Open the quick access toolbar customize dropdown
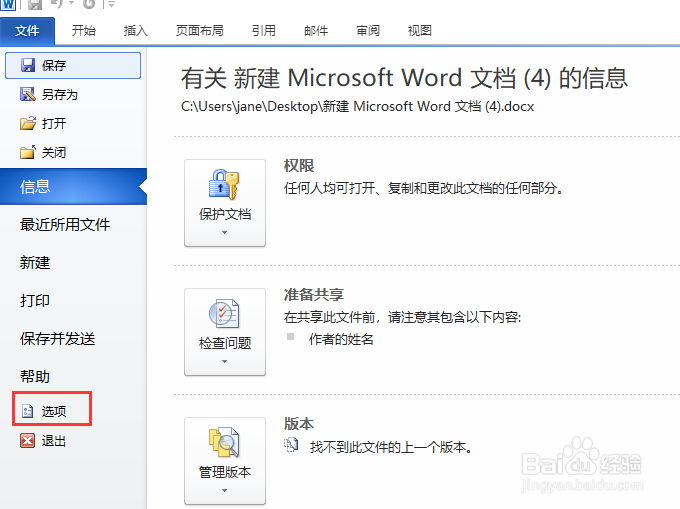The width and height of the screenshot is (680, 509). pyautogui.click(x=111, y=5)
